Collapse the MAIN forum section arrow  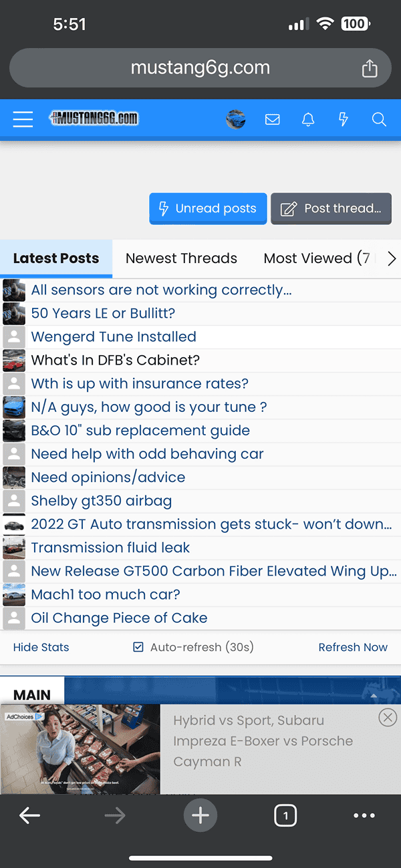pyautogui.click(x=374, y=695)
